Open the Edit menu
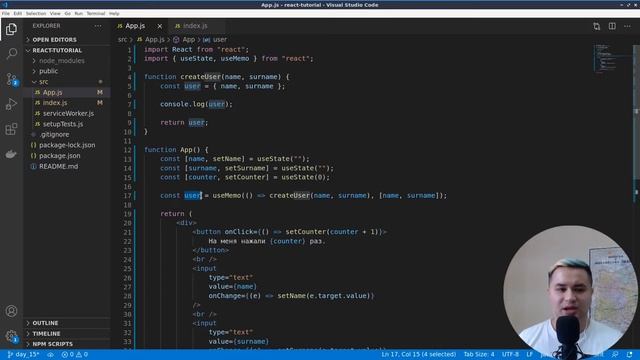This screenshot has width=640, height=360. click(18, 13)
